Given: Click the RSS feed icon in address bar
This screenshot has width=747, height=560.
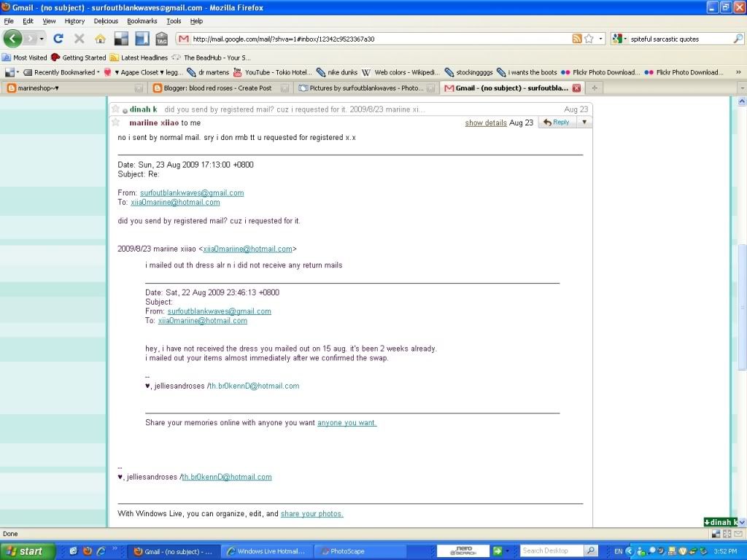Looking at the screenshot, I should [x=577, y=39].
